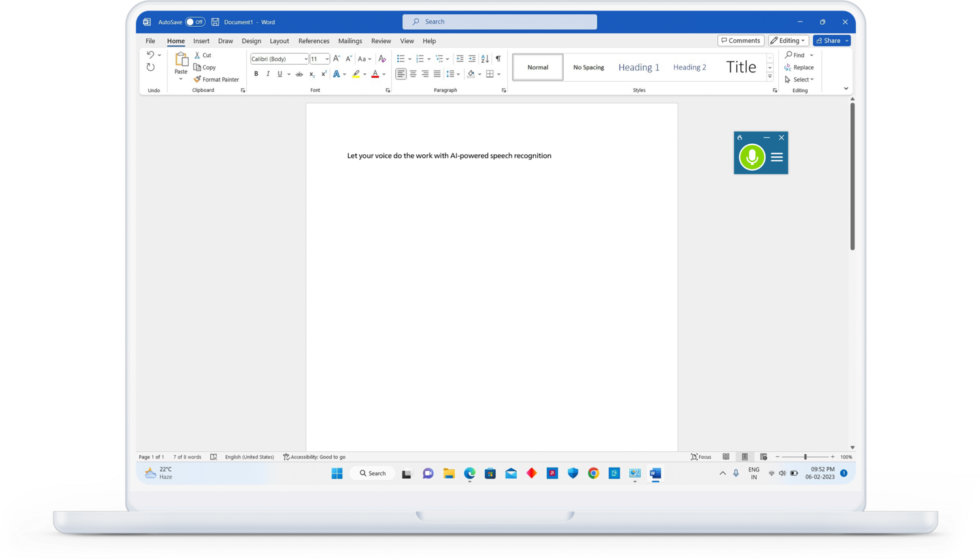
Task: Click the Format Painter tool
Action: (216, 79)
